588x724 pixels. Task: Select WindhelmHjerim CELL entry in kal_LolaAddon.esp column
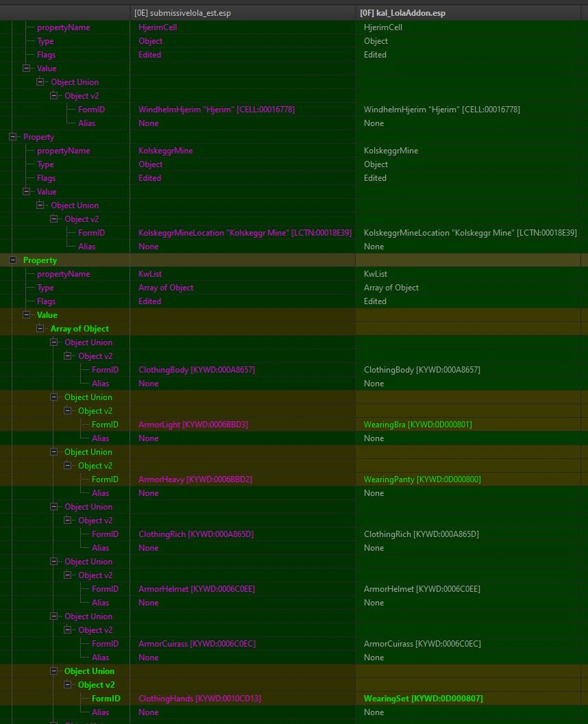[441, 110]
